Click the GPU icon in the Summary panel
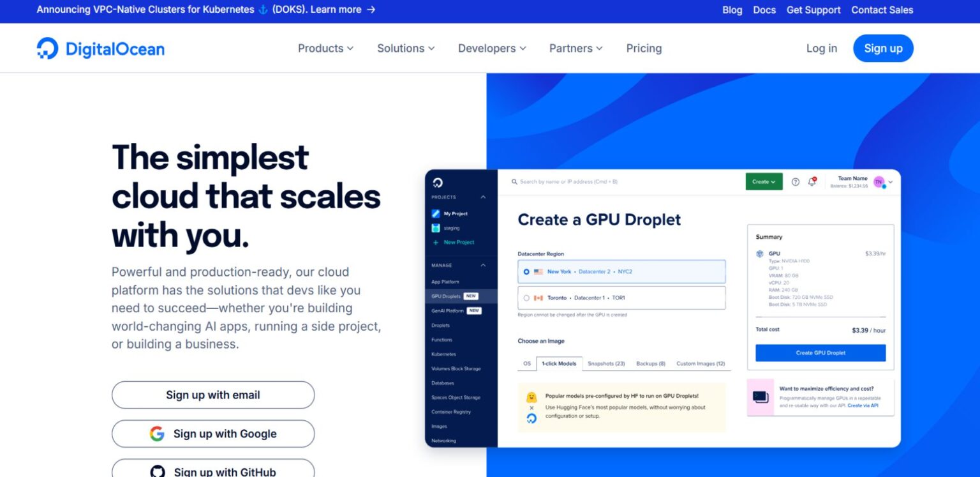The height and width of the screenshot is (477, 980). (759, 253)
